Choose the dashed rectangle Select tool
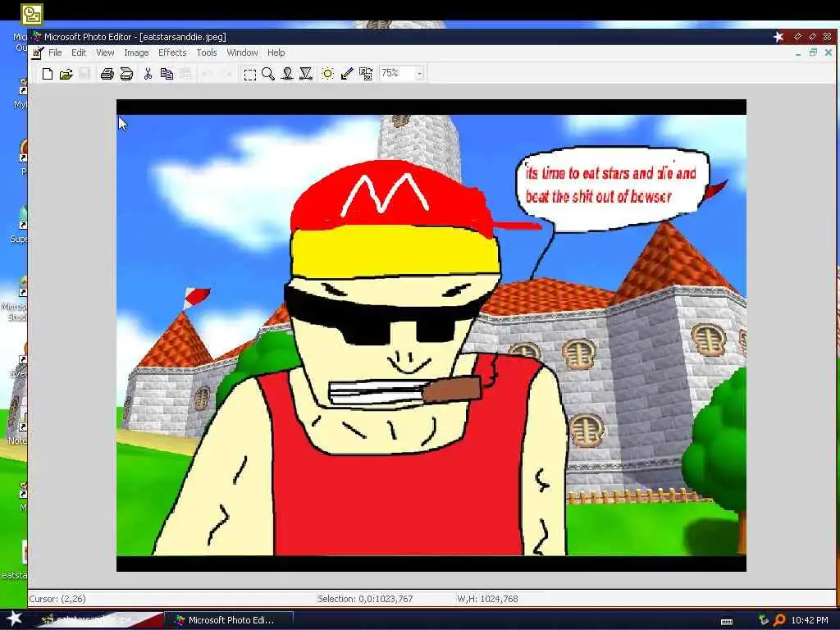The height and width of the screenshot is (630, 840). 249,74
